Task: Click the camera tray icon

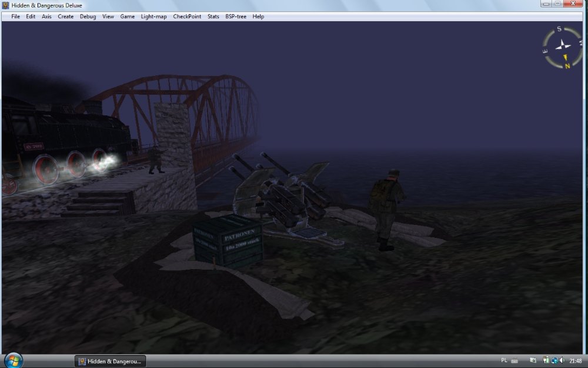Action: tap(533, 361)
